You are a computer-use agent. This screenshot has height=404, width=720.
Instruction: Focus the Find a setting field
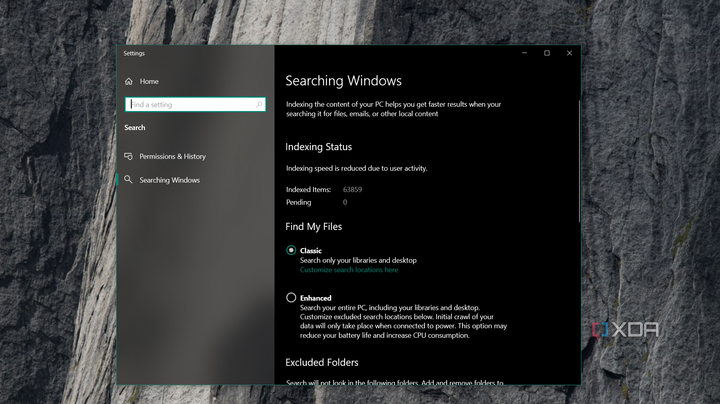coord(190,104)
